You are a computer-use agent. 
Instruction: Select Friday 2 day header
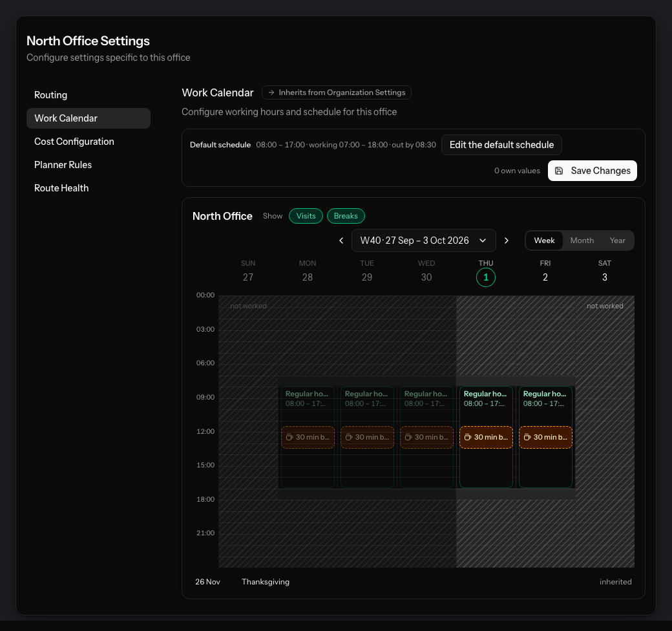[x=545, y=272]
